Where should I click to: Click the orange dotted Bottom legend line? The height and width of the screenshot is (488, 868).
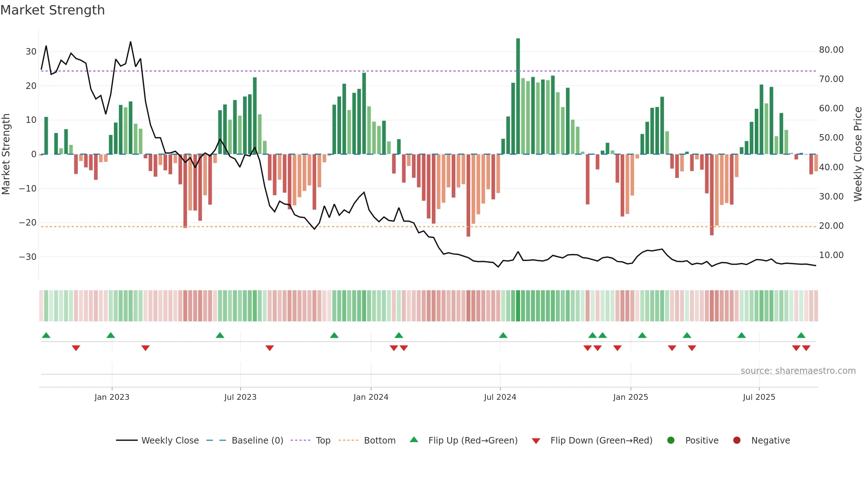[348, 440]
